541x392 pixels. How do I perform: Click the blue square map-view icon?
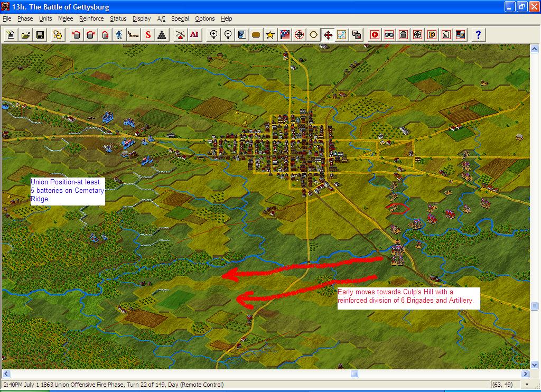[242, 34]
